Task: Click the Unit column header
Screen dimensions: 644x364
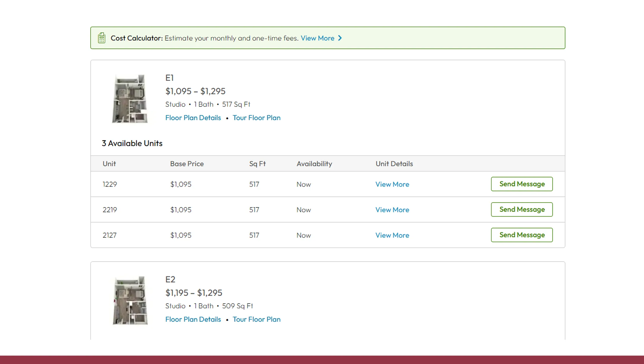Action: (109, 164)
